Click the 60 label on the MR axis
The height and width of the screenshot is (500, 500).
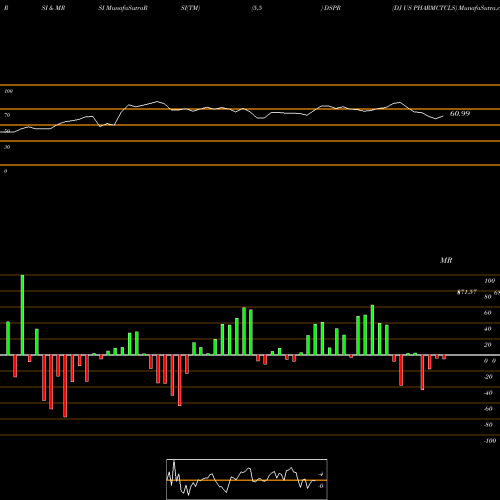488,313
